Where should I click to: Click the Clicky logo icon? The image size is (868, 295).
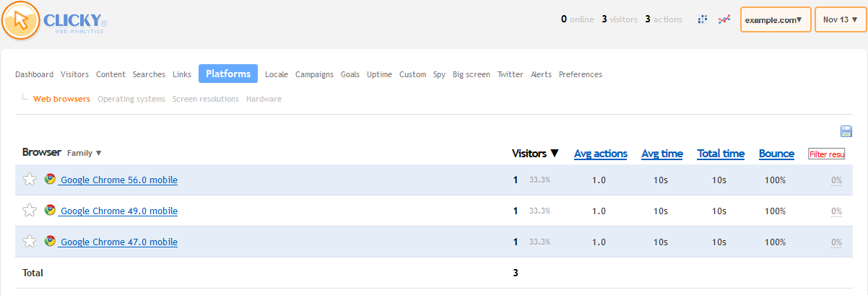tap(21, 20)
